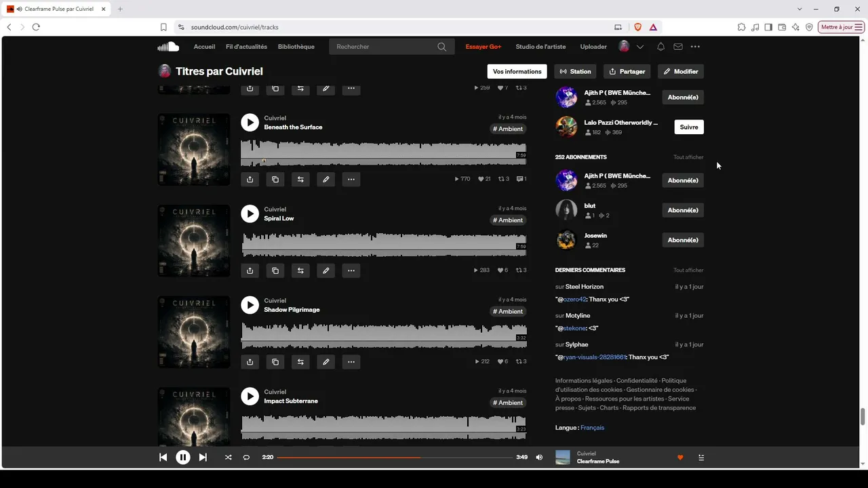Play the track Impact Subterrane
This screenshot has width=868, height=488.
coord(250,396)
